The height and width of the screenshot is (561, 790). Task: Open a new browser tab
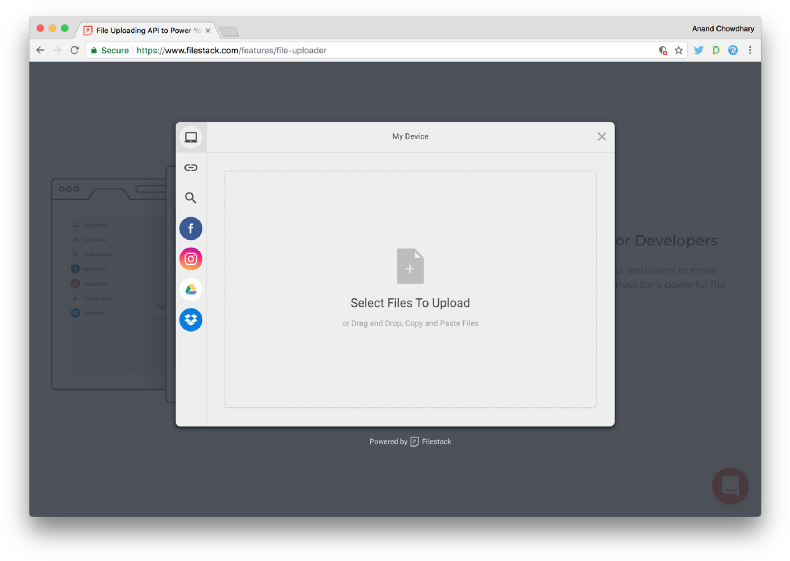pos(229,31)
